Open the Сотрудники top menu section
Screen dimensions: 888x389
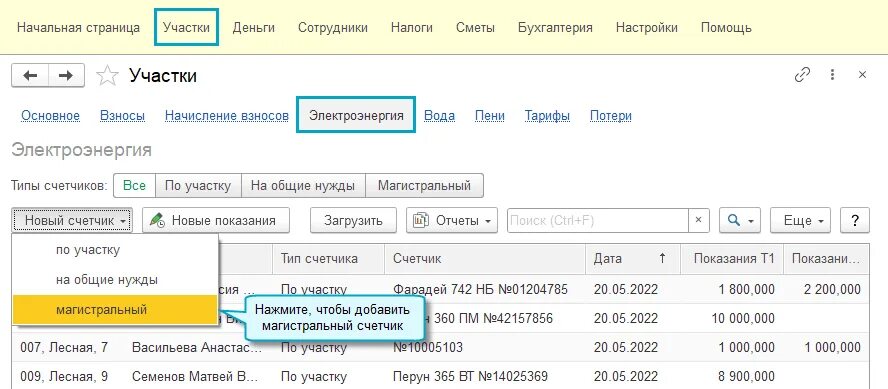(x=333, y=27)
